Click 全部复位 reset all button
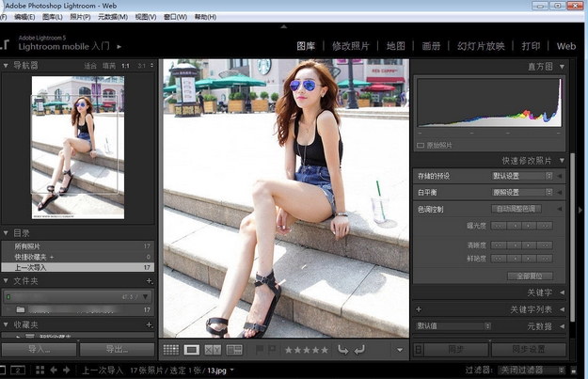 (x=530, y=276)
